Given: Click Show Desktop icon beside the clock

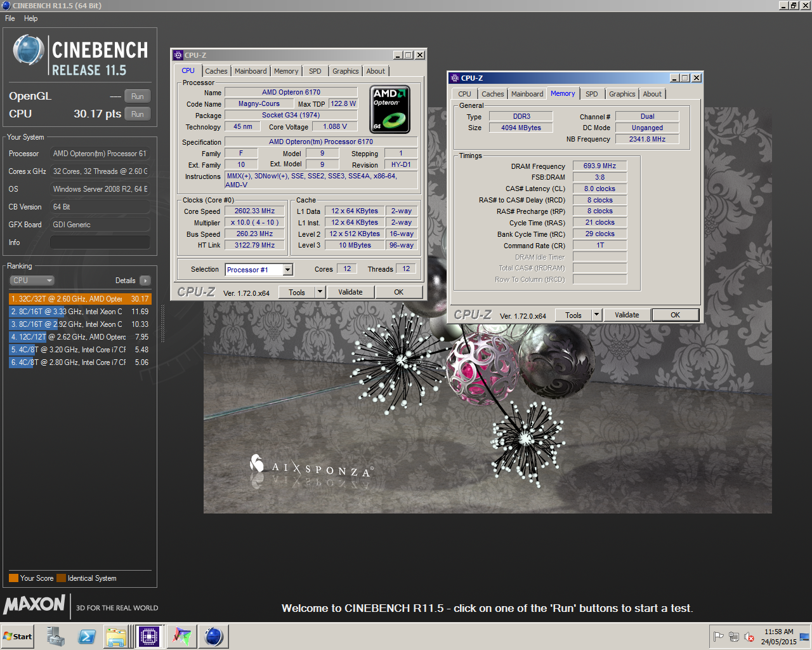Looking at the screenshot, I should click(x=804, y=637).
